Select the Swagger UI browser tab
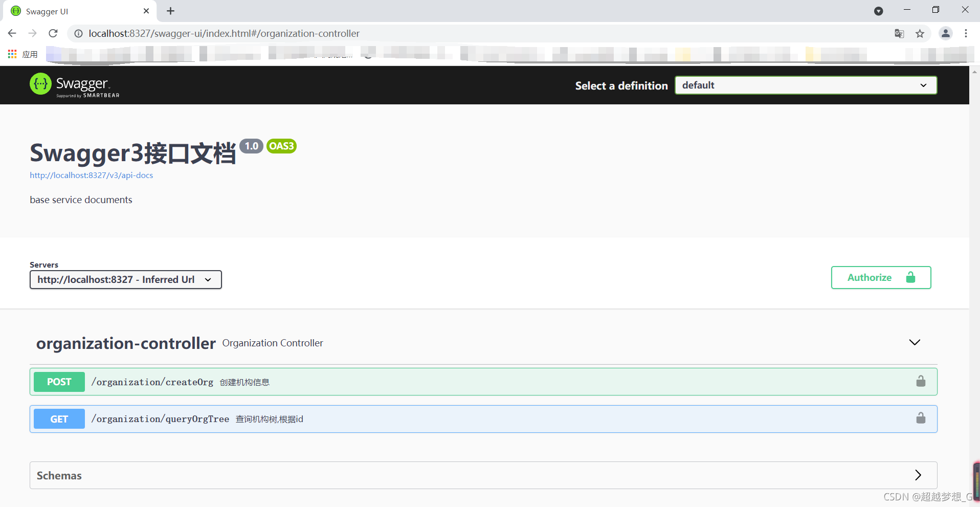Image resolution: width=980 pixels, height=507 pixels. tap(79, 11)
